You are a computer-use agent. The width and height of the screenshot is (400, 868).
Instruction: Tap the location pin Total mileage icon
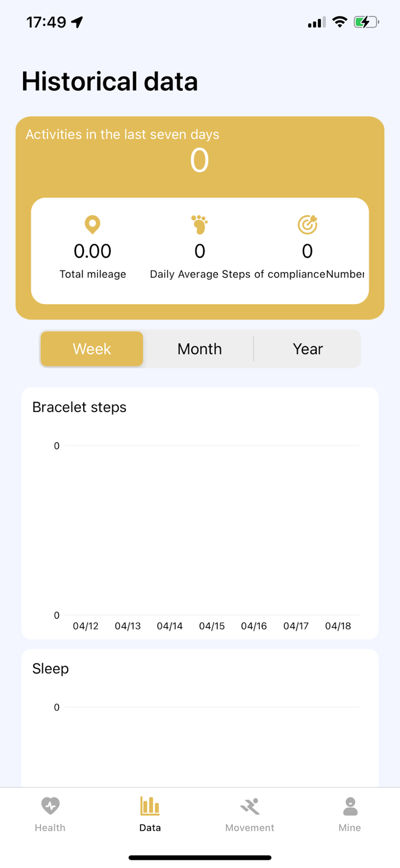[x=92, y=225]
